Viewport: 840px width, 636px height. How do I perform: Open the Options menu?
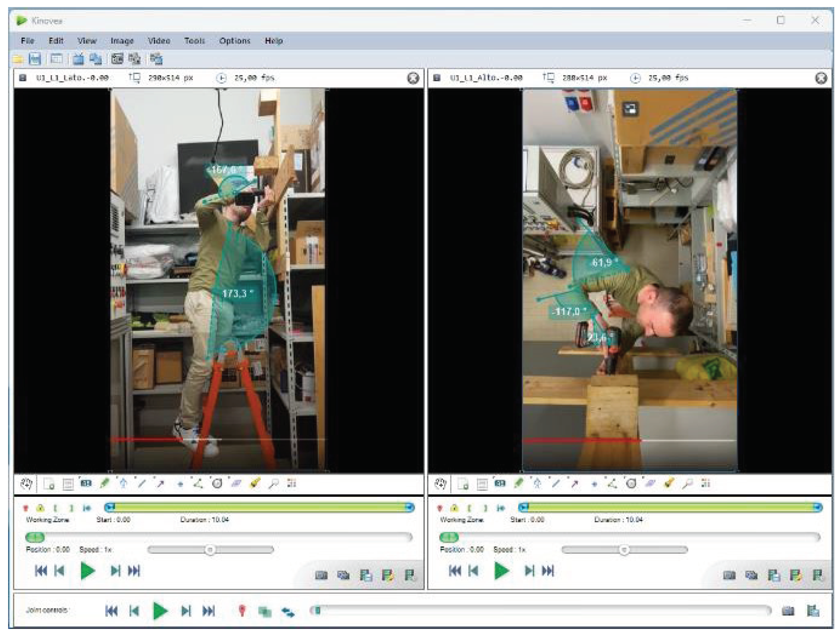tap(234, 40)
